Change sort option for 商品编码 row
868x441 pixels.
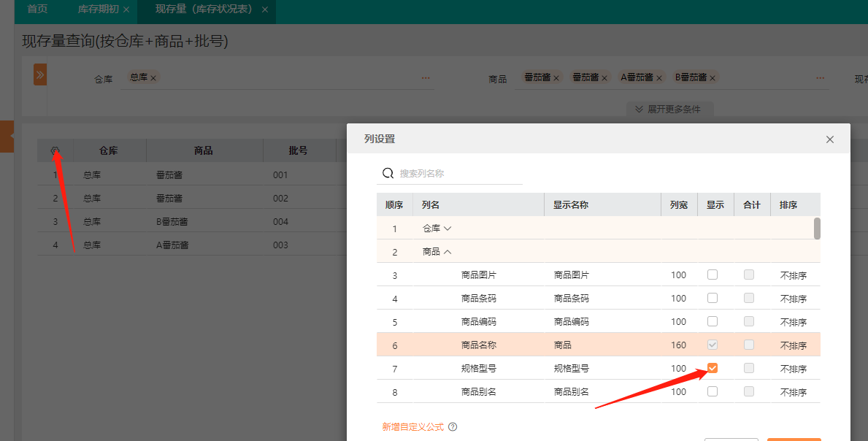tap(794, 321)
